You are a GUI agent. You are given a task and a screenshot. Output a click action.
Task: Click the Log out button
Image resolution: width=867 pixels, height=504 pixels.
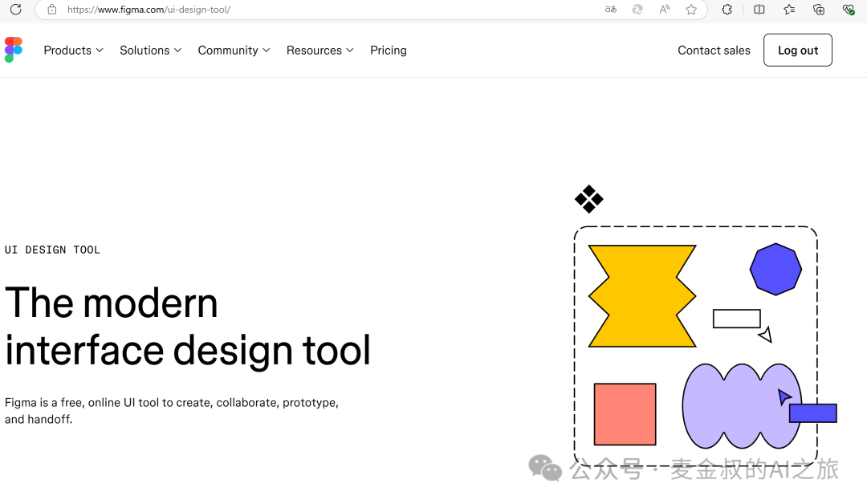(798, 51)
